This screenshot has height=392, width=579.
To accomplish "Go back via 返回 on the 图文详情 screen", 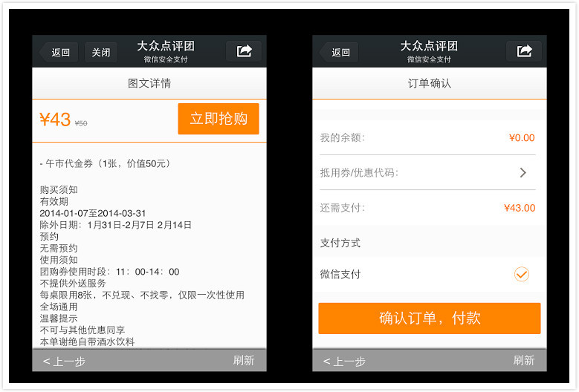I will click(59, 53).
